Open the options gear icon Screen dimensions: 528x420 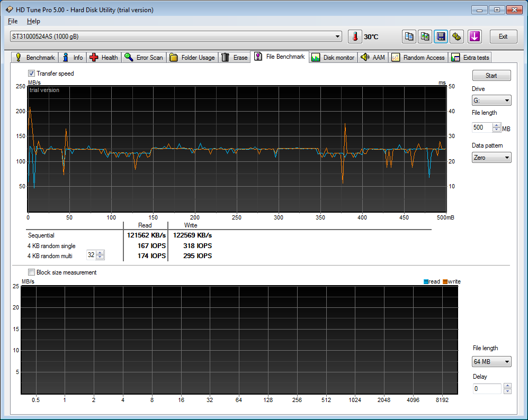tap(457, 36)
